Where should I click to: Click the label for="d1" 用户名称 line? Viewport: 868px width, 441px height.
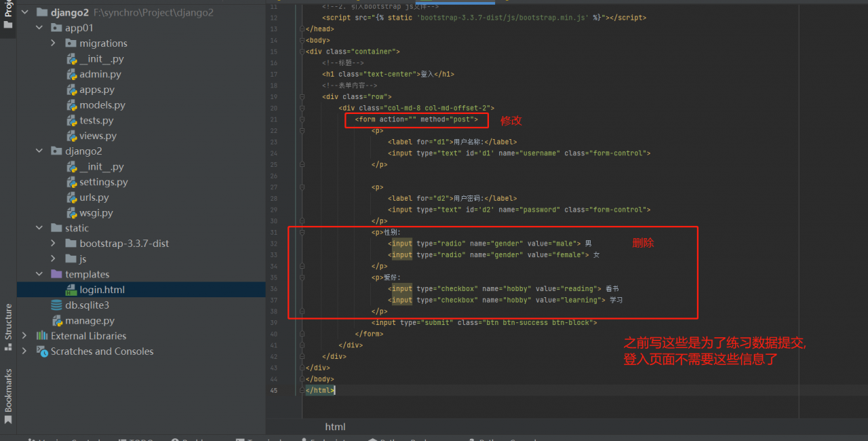click(x=452, y=142)
